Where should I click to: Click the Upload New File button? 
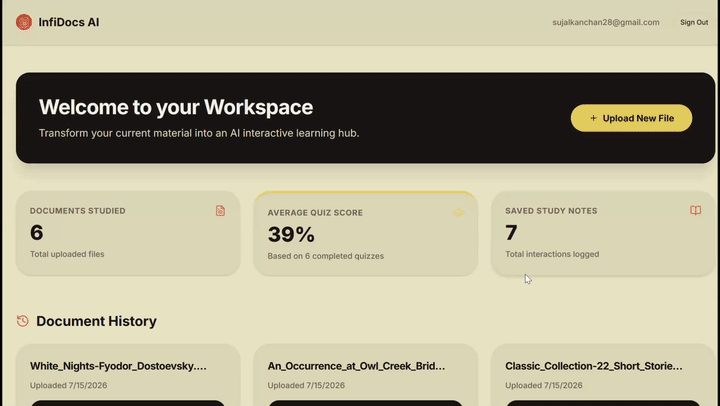(631, 118)
